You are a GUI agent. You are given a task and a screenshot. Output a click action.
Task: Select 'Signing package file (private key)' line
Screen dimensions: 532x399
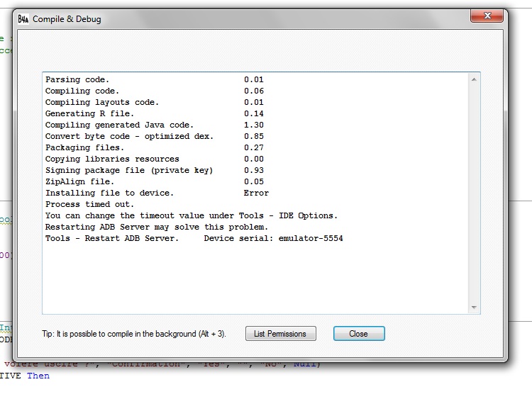(129, 171)
